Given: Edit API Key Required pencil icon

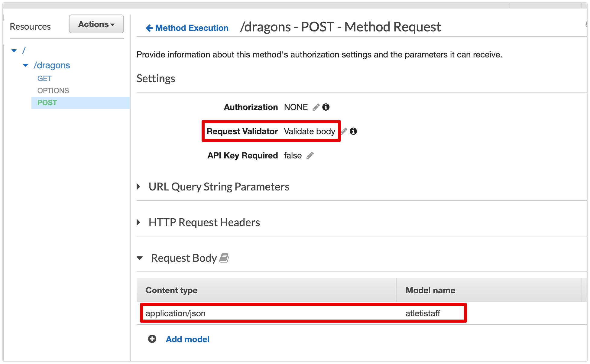Looking at the screenshot, I should click(x=310, y=156).
